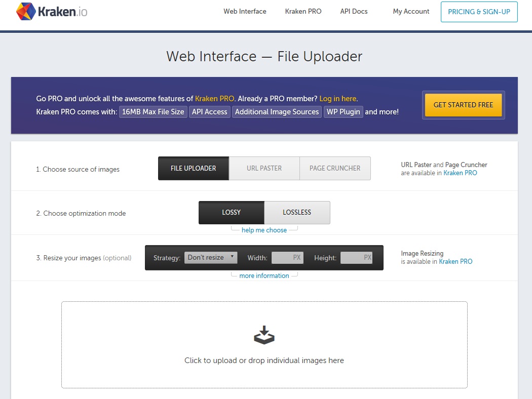Open the API Docs nav item
Viewport: 532px width, 399px height.
(x=354, y=11)
